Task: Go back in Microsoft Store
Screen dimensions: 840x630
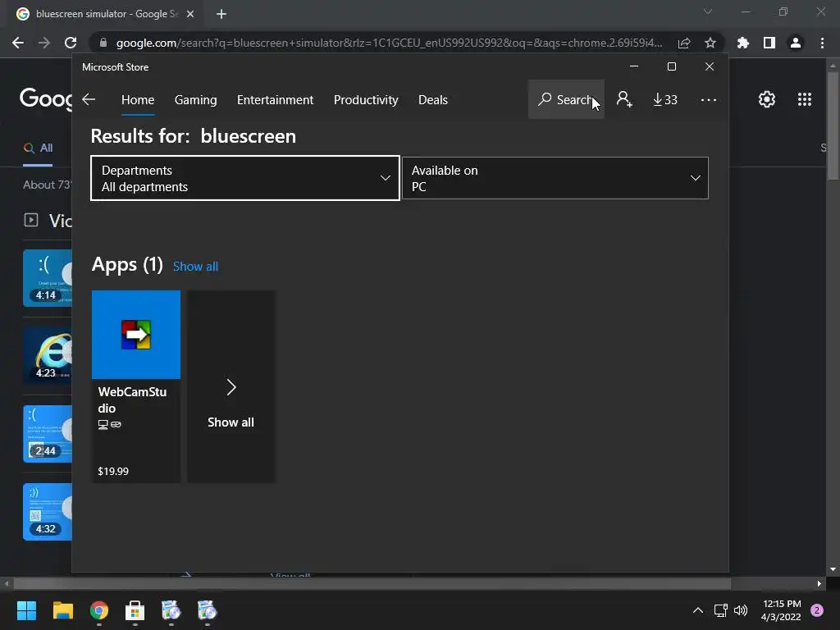Action: (89, 99)
